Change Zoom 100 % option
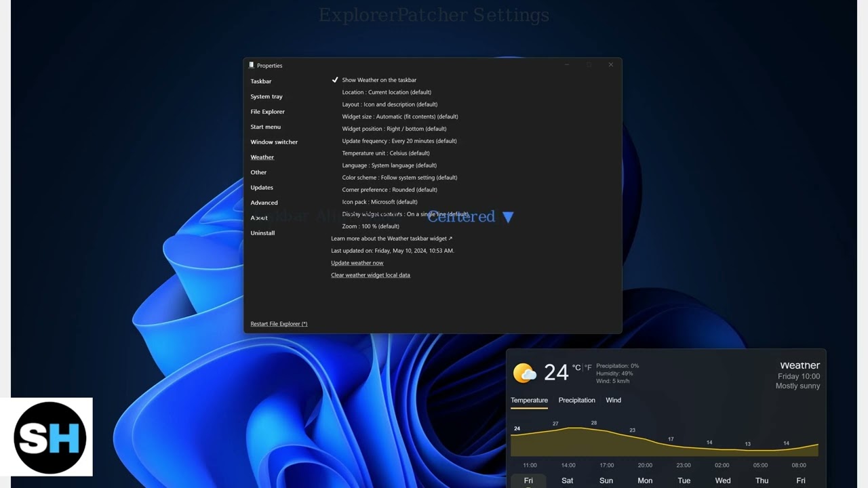The height and width of the screenshot is (488, 868). click(371, 226)
